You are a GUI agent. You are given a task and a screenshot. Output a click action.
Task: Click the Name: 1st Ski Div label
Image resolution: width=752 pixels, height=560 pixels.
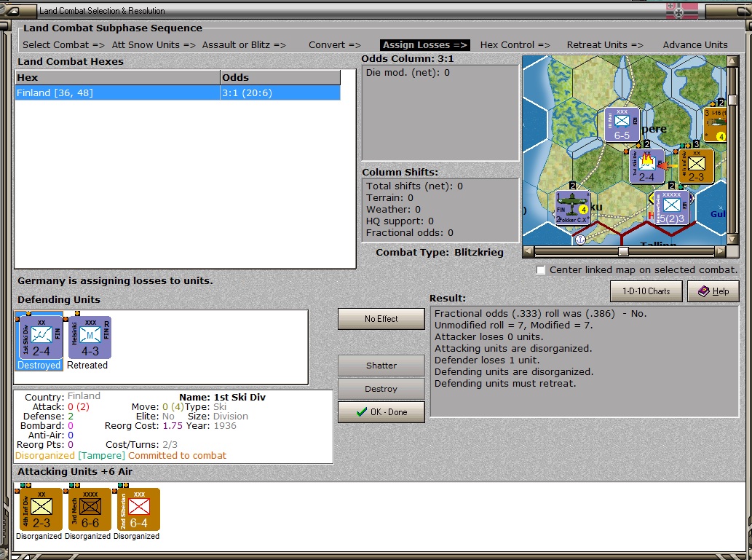tap(222, 398)
